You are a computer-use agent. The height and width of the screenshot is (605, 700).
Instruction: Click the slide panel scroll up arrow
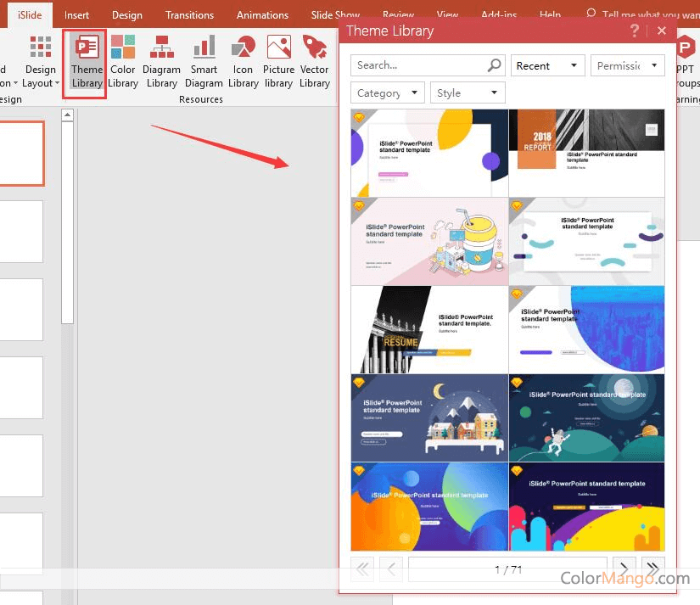(x=67, y=115)
